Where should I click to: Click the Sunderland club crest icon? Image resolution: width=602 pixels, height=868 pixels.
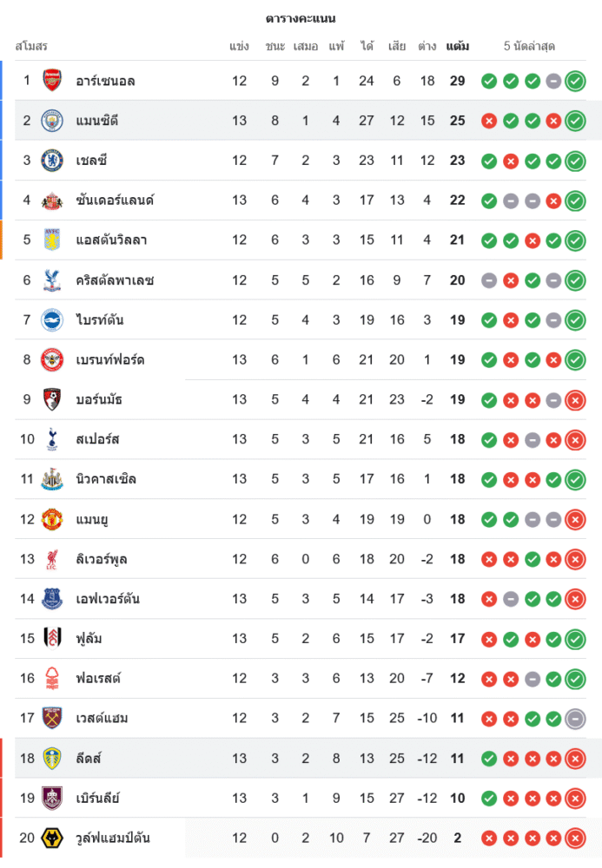coord(53,201)
